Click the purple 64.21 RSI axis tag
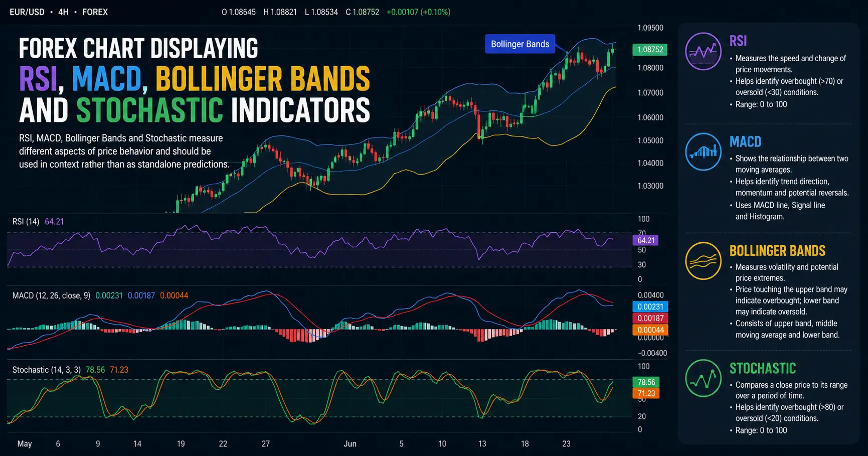 [x=646, y=240]
